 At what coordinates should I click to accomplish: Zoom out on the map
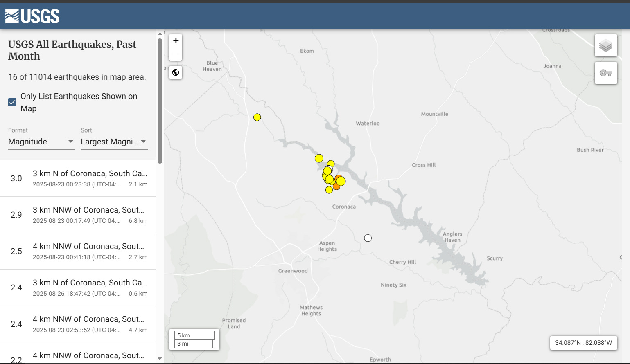point(176,54)
